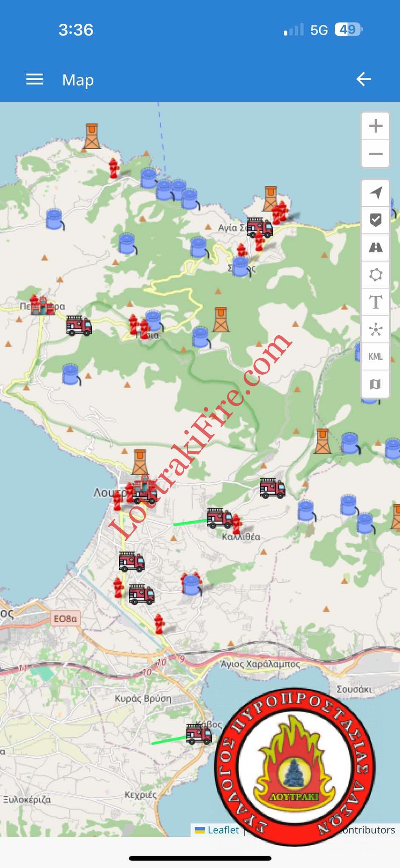
Task: Zoom out with the minus button
Action: [375, 153]
